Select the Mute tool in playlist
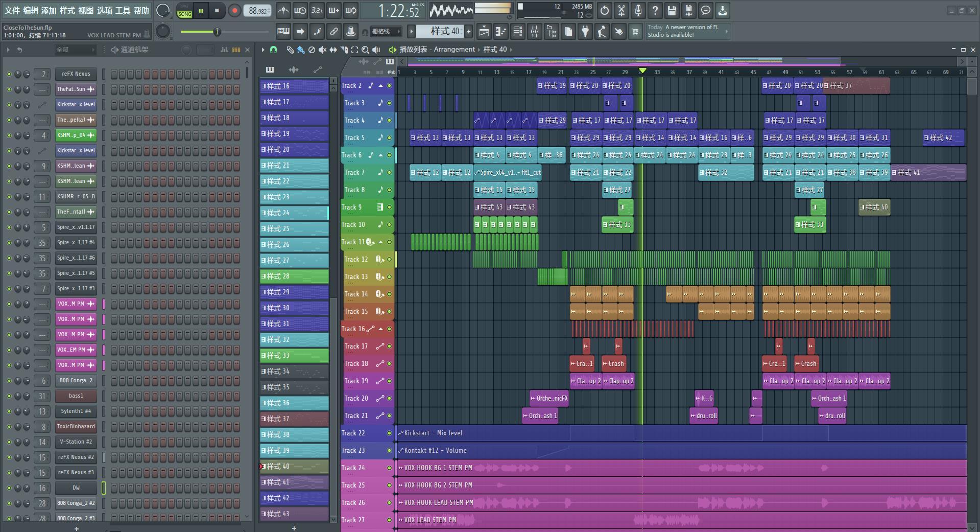 click(322, 50)
